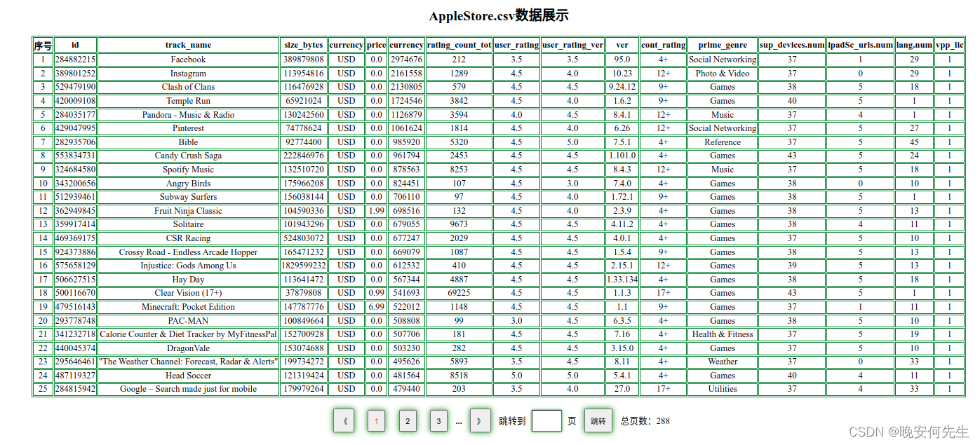Image resolution: width=980 pixels, height=445 pixels.
Task: Click the id cell 389801252
Action: (75, 74)
